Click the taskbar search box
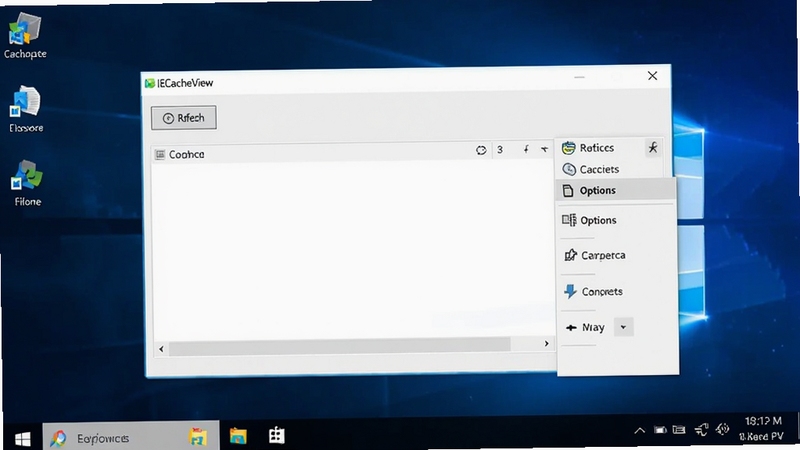Screen dimensions: 800x450 click(x=131, y=437)
